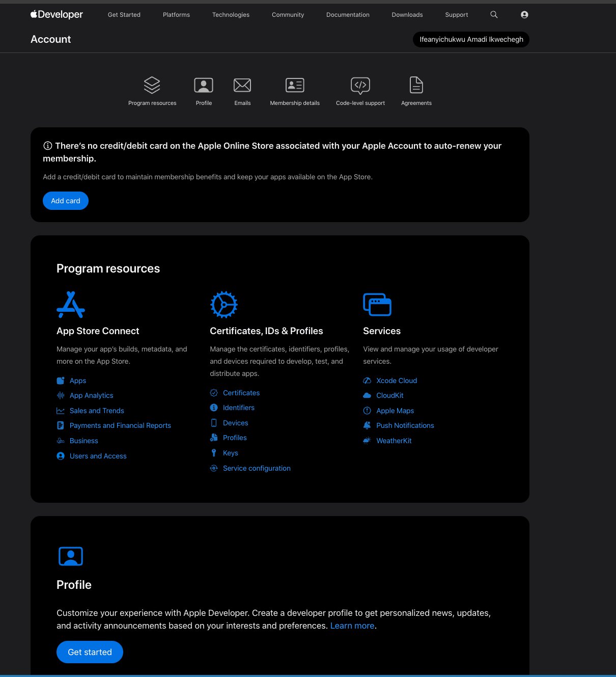Click the Certificates badge icon
This screenshot has width=616, height=677.
214,393
